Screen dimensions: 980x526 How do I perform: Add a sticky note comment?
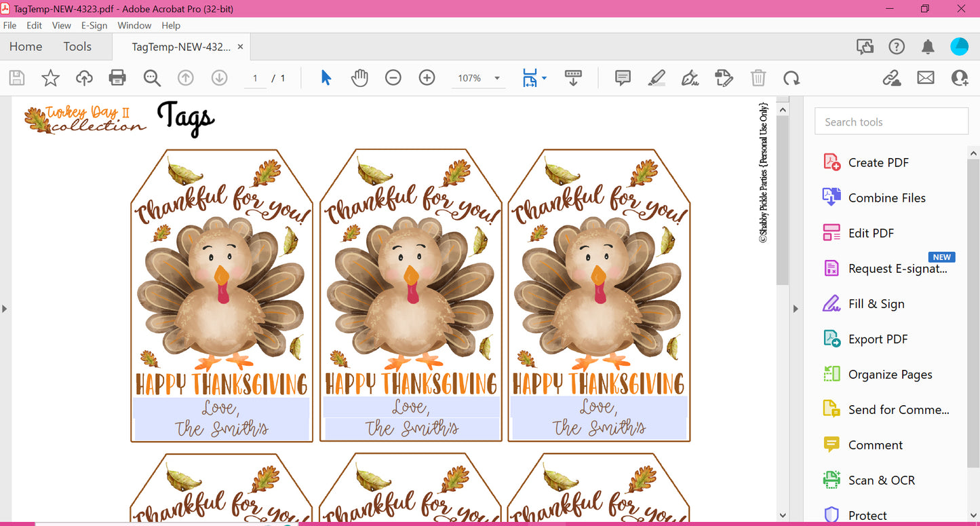[623, 78]
